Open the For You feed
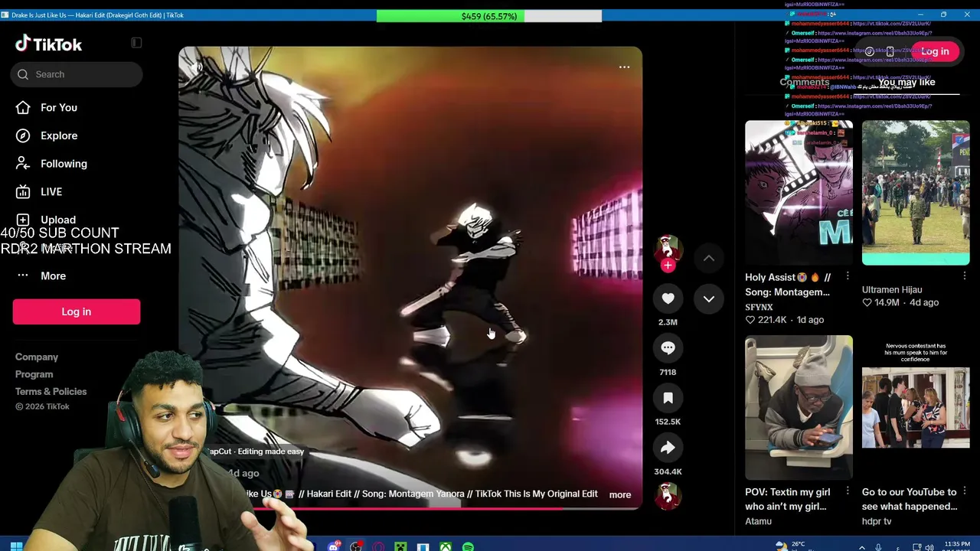 tap(47, 107)
